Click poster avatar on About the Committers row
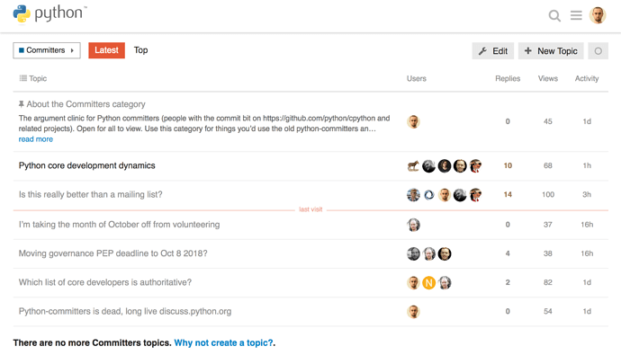 click(x=413, y=121)
